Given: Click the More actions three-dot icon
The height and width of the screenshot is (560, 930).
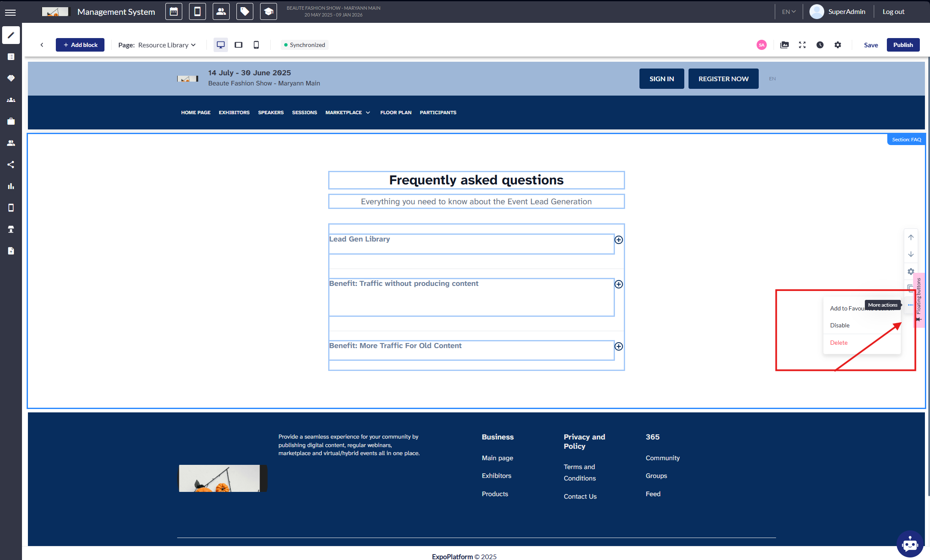Looking at the screenshot, I should (x=911, y=305).
